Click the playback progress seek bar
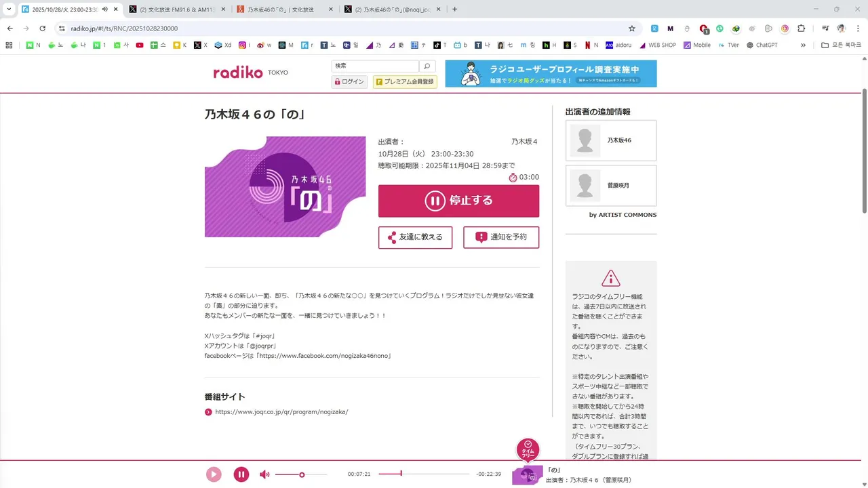 [424, 474]
